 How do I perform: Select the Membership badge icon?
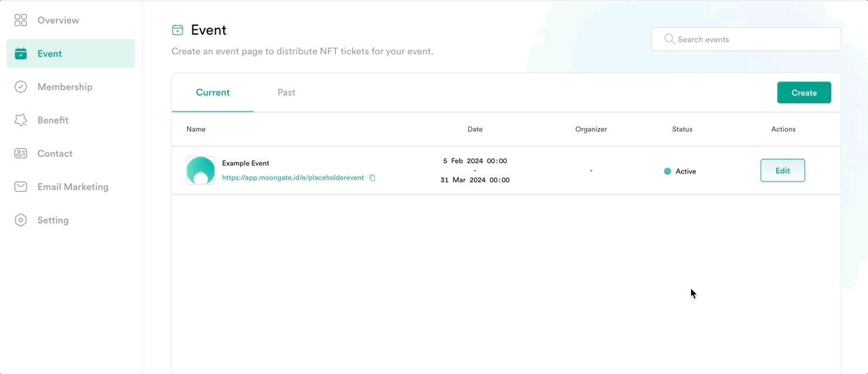pos(20,87)
